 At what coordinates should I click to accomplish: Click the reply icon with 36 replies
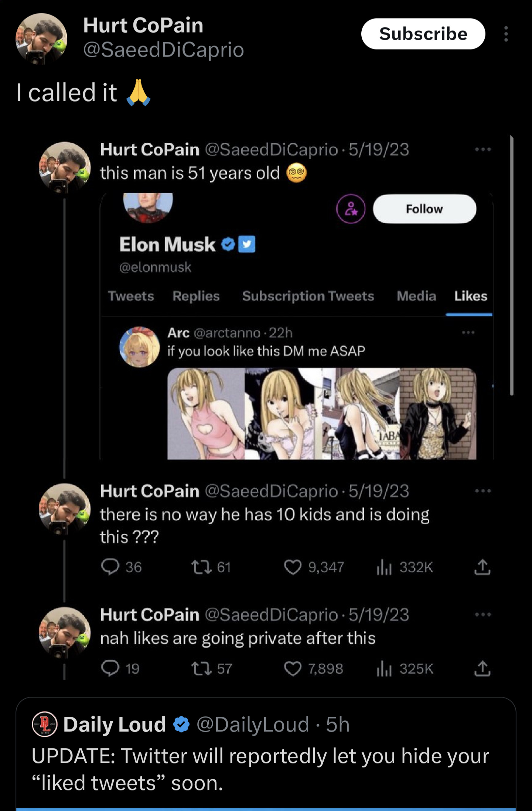tap(110, 567)
